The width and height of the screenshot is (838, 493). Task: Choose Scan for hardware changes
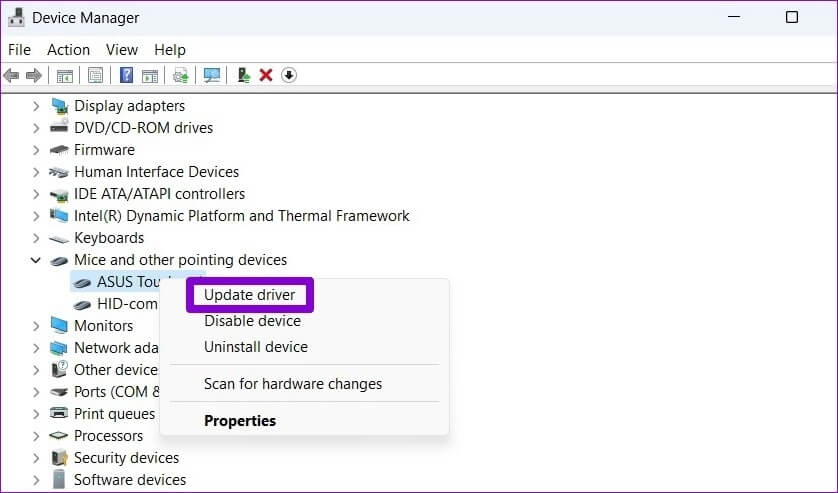point(293,384)
